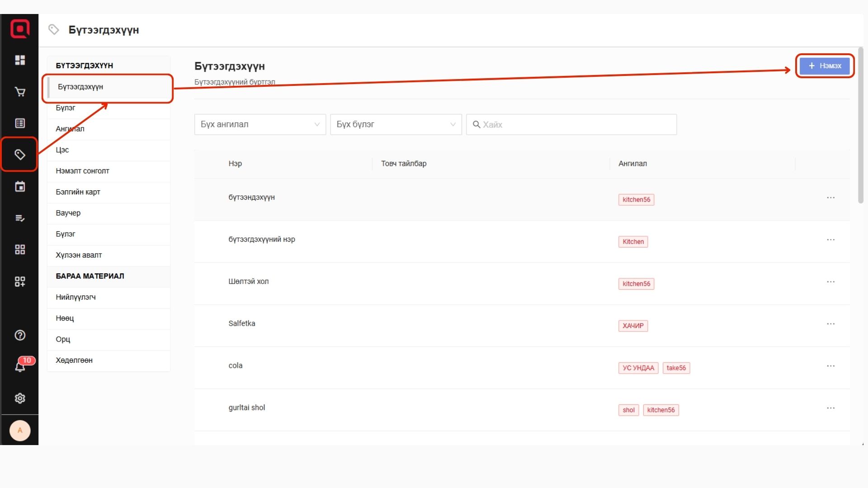Open the calendar icon in sidebar
The height and width of the screenshot is (488, 868).
tap(20, 187)
